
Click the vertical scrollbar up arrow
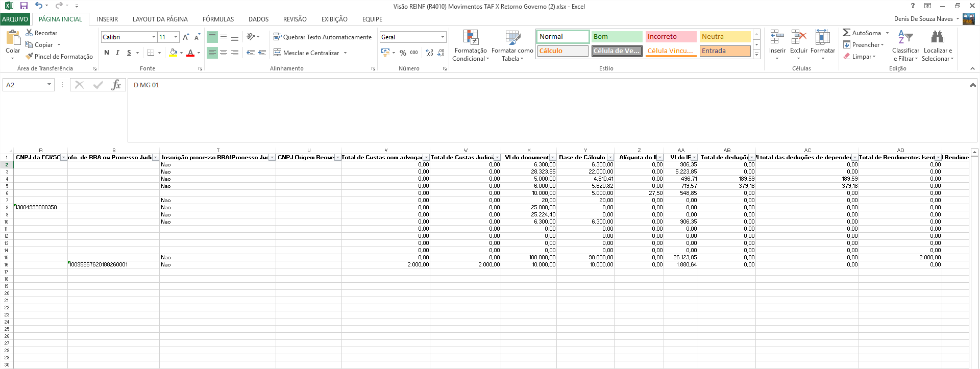[974, 152]
